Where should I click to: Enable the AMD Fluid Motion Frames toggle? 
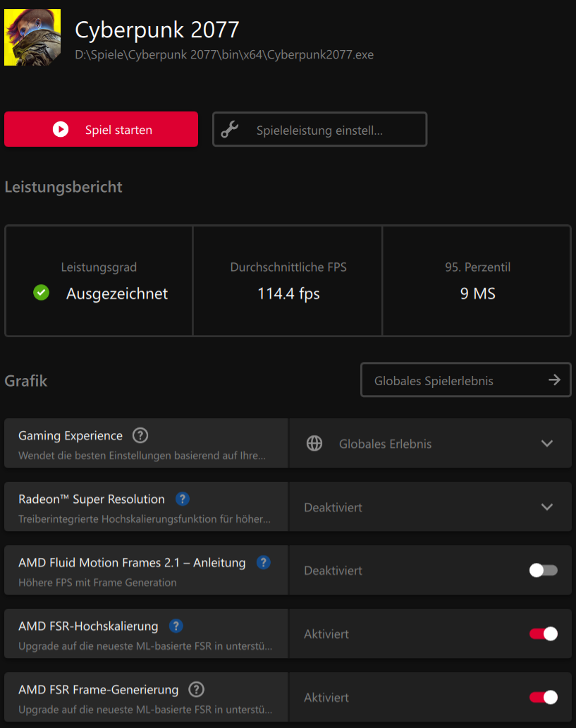[544, 570]
